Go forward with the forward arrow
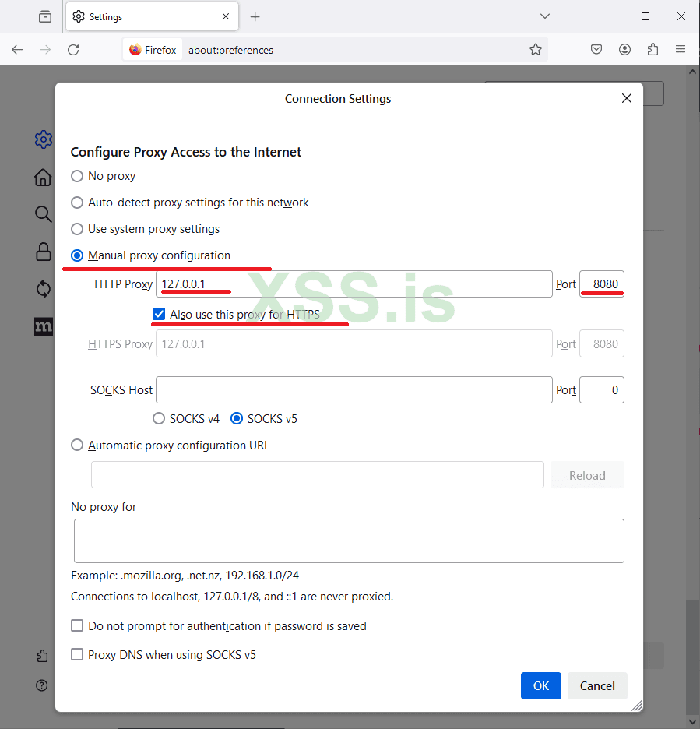 pos(45,50)
